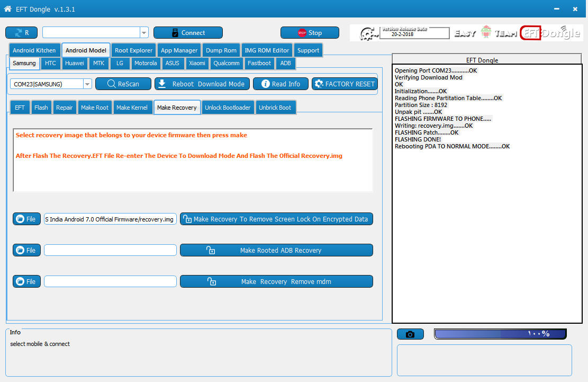Open the Repair sub-tab

pos(65,108)
